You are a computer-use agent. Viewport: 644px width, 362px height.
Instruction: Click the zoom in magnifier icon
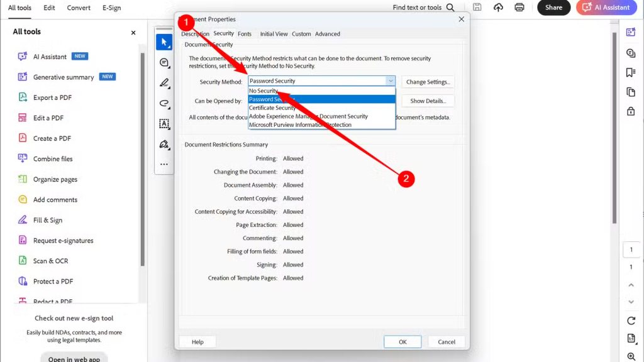click(x=631, y=356)
